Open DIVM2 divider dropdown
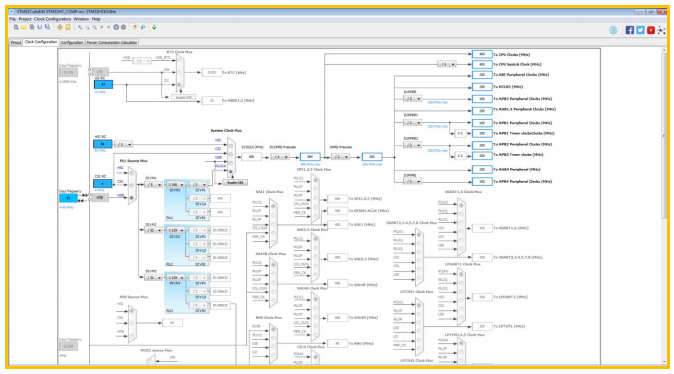This screenshot has height=374, width=674. [x=153, y=230]
